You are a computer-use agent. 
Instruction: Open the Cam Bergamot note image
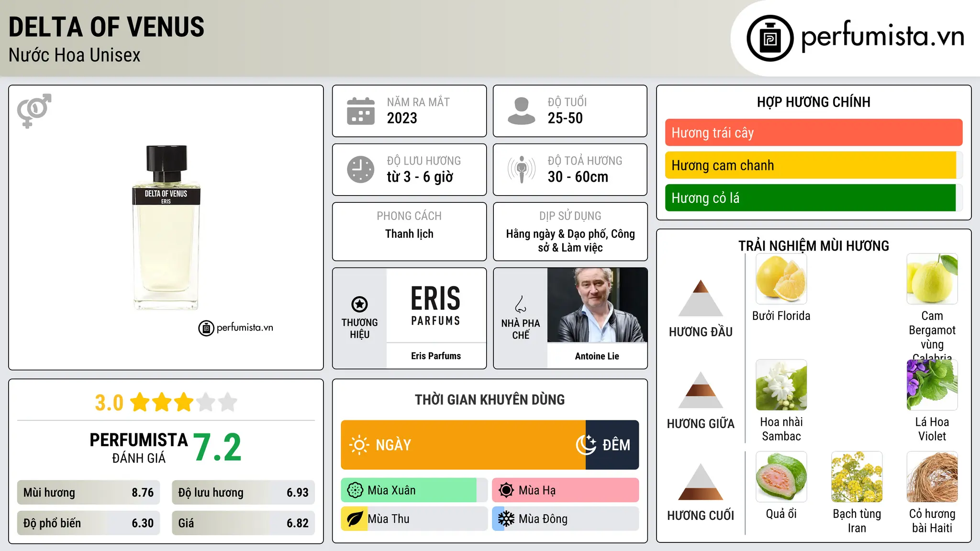click(932, 279)
